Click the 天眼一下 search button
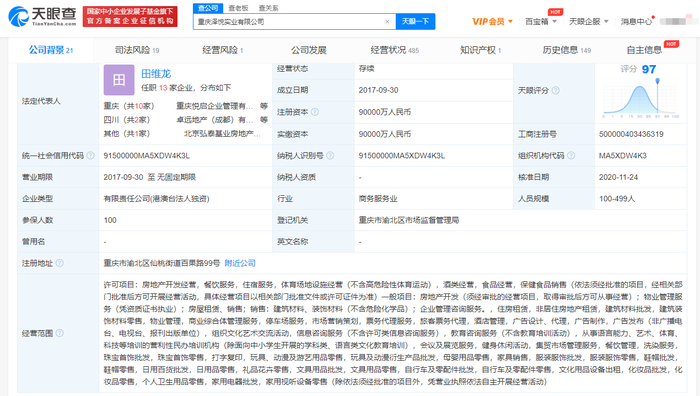This screenshot has width=700, height=396. click(415, 21)
